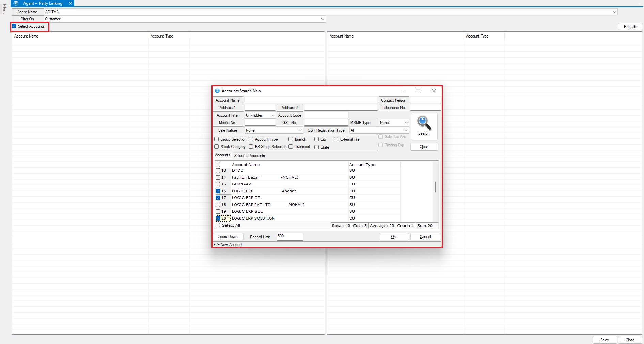The width and height of the screenshot is (644, 344).
Task: Uncheck the Select Accounts checkbox
Action: tap(14, 26)
